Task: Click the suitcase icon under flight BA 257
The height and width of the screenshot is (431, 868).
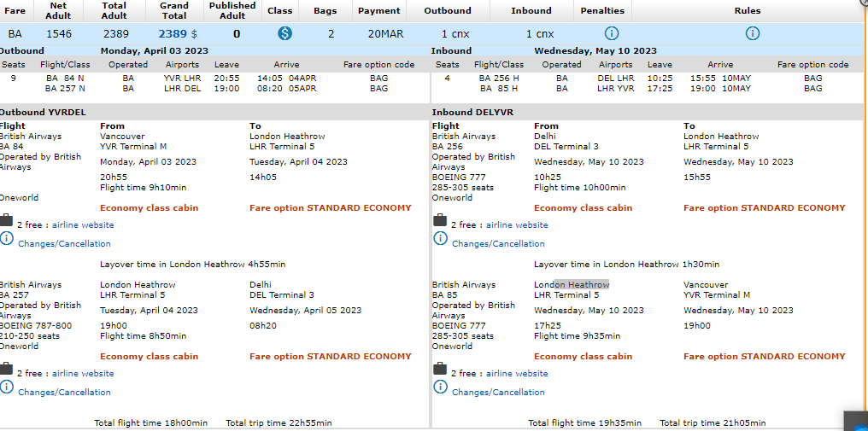Action: pos(7,370)
